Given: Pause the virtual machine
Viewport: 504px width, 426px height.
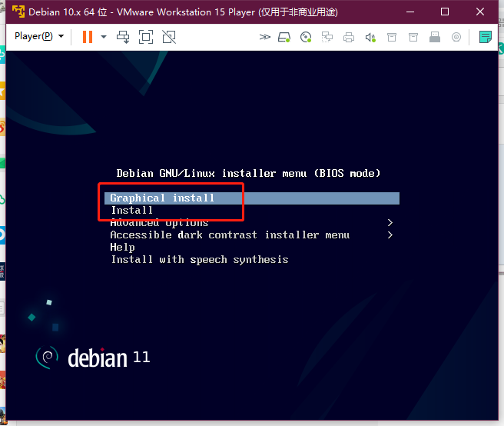Looking at the screenshot, I should 88,37.
